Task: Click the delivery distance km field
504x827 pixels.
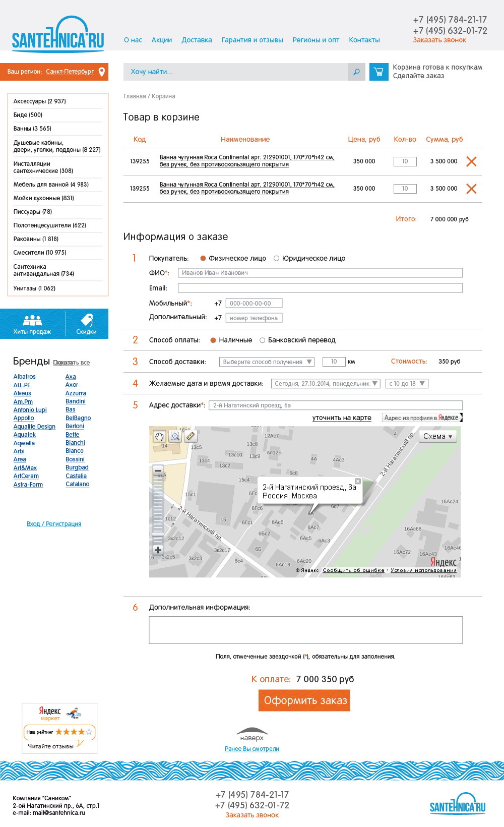Action: pyautogui.click(x=334, y=362)
